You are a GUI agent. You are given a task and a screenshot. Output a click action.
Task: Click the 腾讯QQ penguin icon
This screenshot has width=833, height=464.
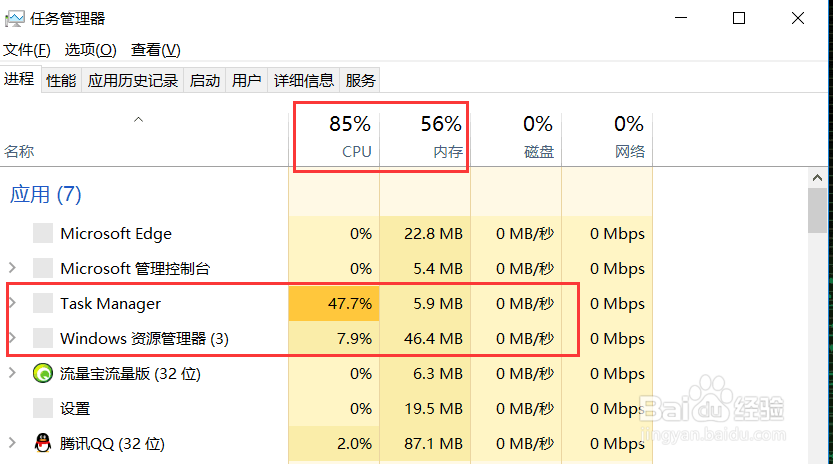(43, 443)
